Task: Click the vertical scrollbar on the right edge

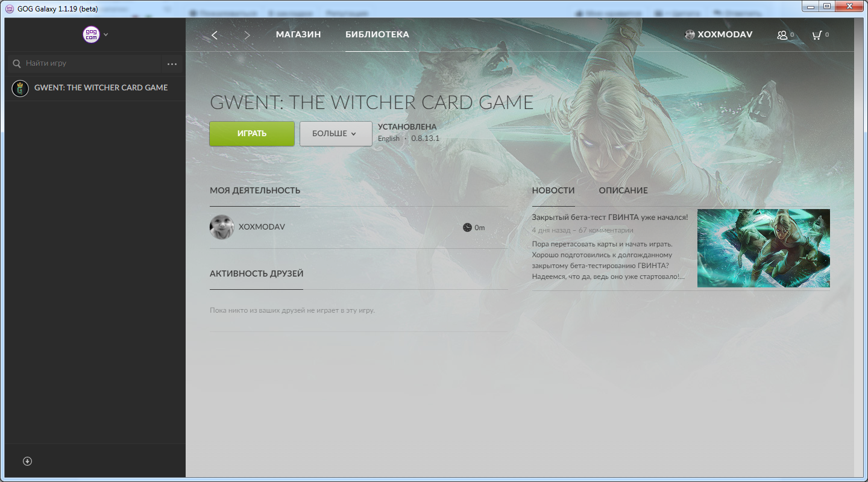Action: click(858, 247)
